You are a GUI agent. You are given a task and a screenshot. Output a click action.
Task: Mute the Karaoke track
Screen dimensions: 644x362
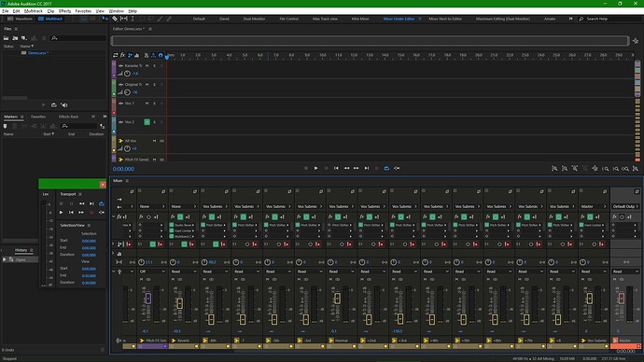pyautogui.click(x=147, y=65)
